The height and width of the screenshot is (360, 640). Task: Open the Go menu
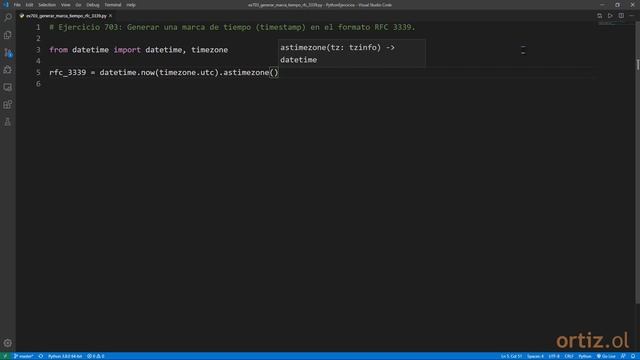pyautogui.click(x=78, y=5)
